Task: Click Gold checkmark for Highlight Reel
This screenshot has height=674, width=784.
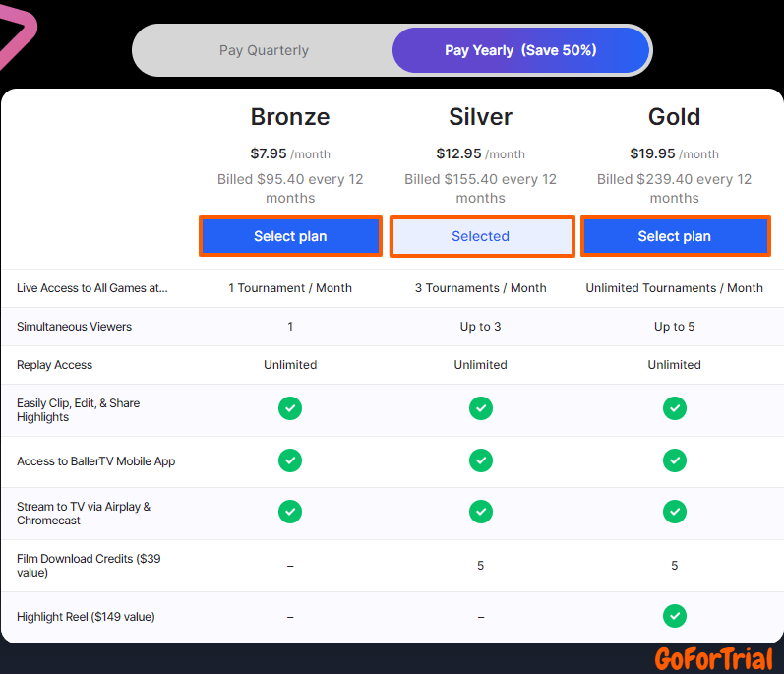Action: point(675,616)
